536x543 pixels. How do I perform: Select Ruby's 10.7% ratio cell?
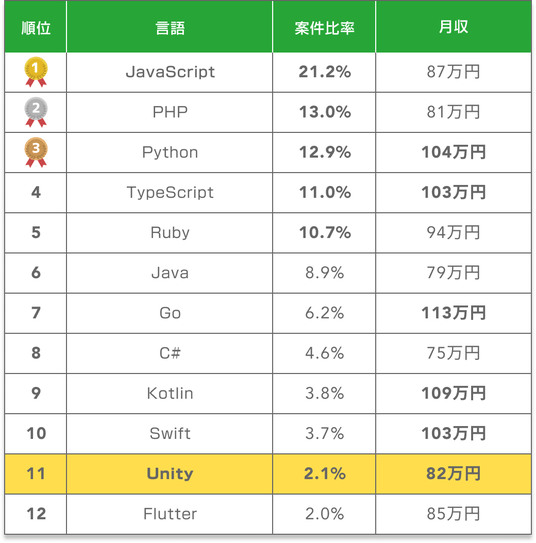(x=324, y=233)
